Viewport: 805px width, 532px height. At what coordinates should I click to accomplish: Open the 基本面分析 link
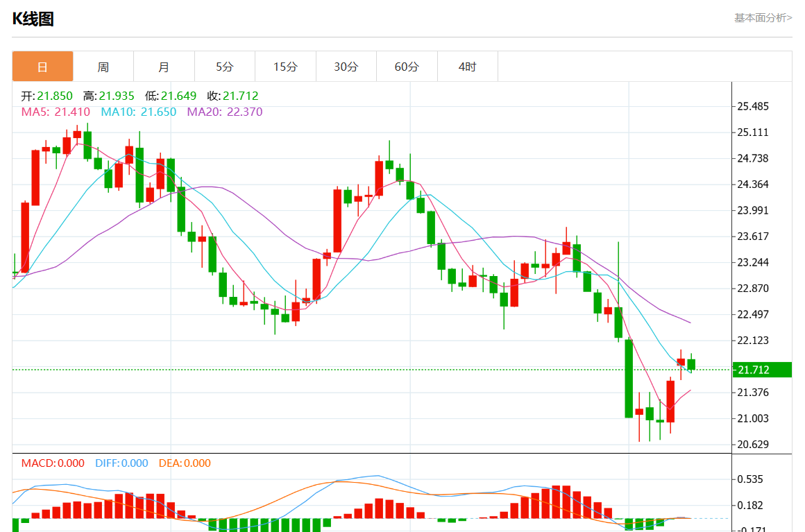(x=763, y=18)
